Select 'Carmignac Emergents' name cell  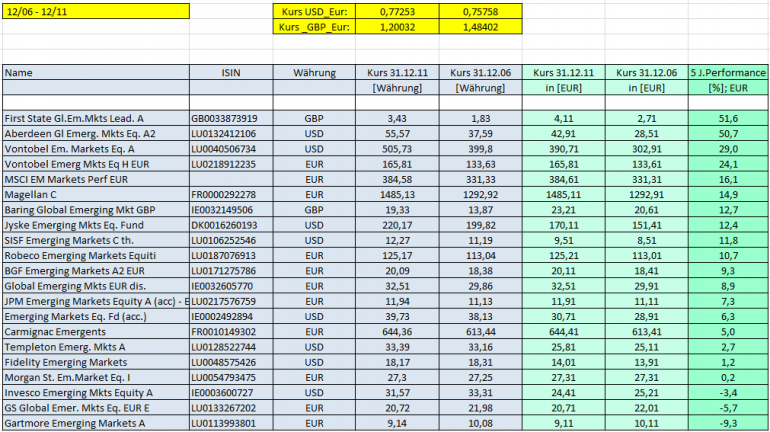[96, 331]
